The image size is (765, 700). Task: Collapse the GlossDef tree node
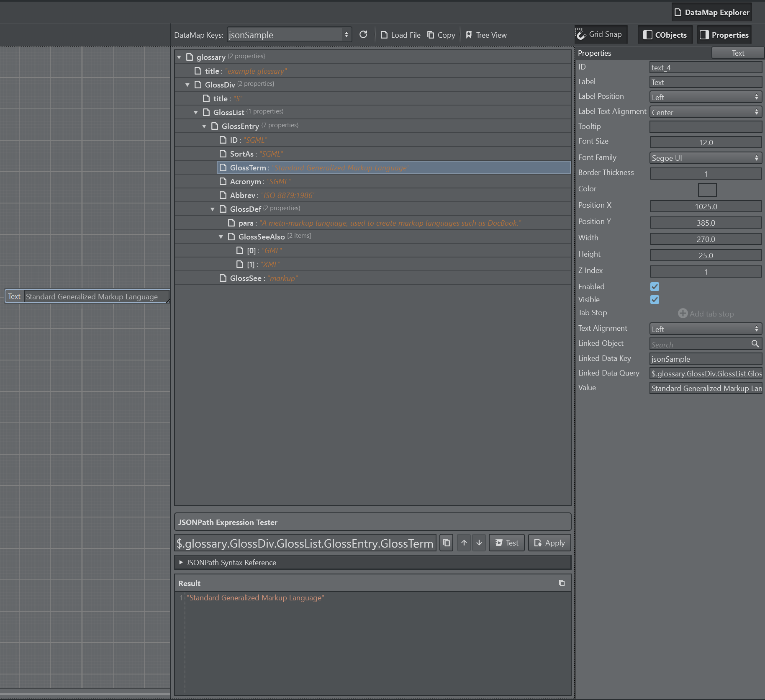(213, 209)
